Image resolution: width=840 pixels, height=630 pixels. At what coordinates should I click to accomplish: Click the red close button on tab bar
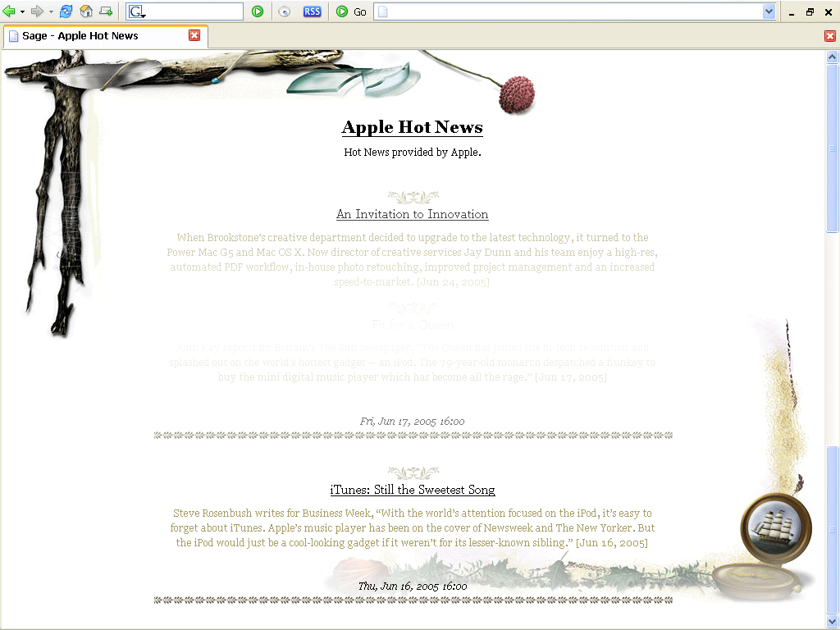[830, 36]
